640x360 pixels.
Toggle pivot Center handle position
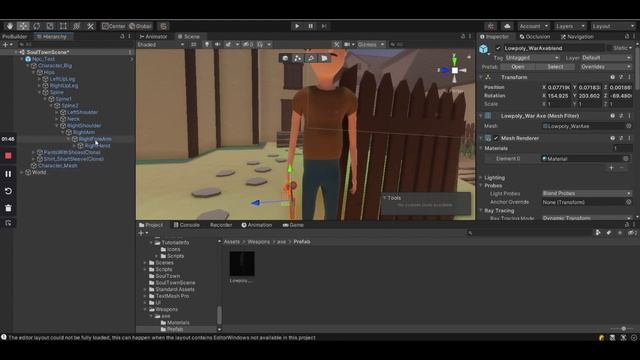pyautogui.click(x=114, y=26)
